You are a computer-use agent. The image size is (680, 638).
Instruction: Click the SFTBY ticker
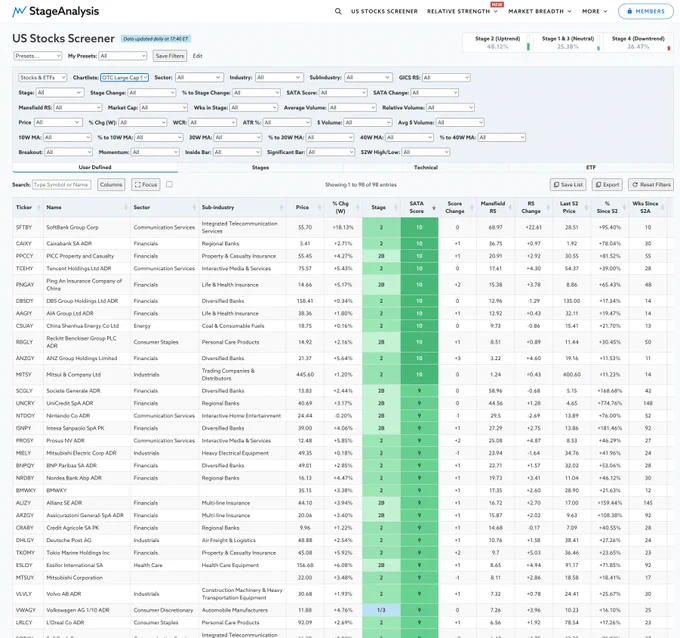click(24, 227)
